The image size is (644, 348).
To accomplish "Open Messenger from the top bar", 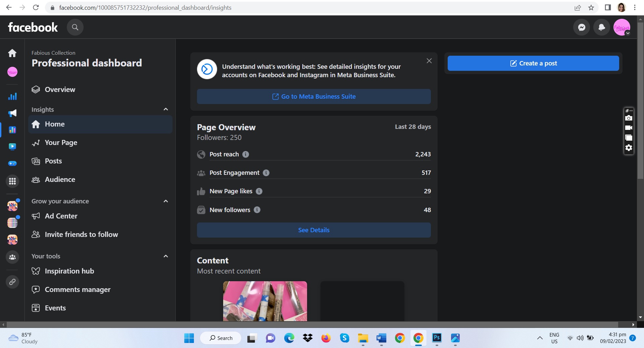I will click(x=582, y=27).
